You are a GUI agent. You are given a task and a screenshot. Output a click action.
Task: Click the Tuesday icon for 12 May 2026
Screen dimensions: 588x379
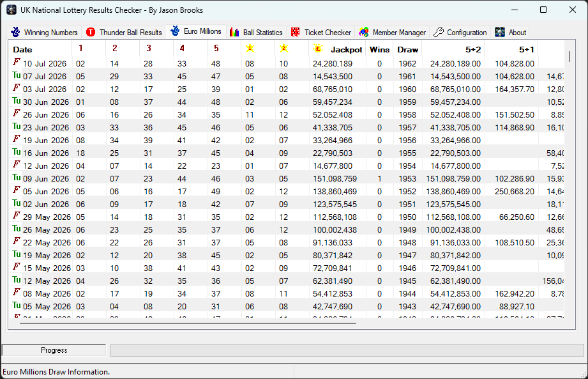(x=17, y=279)
